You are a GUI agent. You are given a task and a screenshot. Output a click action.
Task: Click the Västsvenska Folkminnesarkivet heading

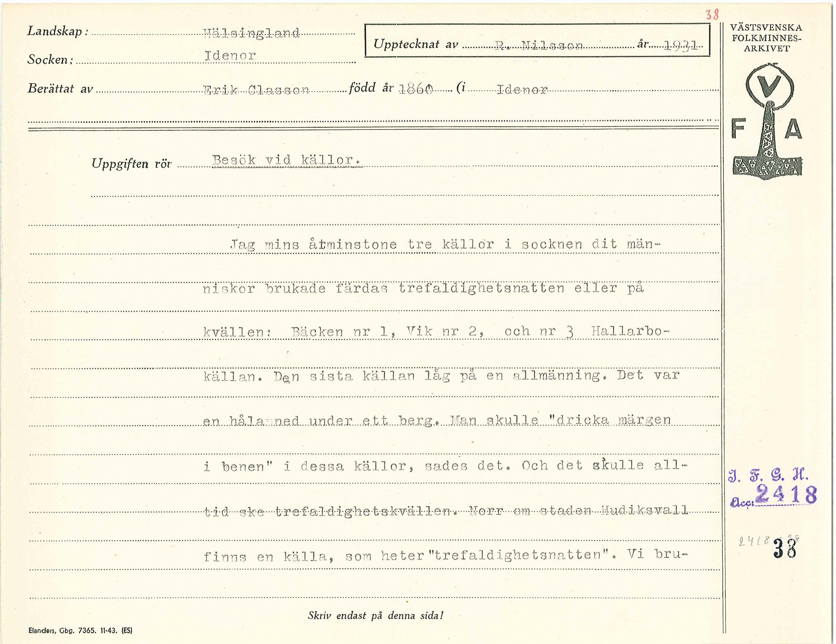pos(766,38)
